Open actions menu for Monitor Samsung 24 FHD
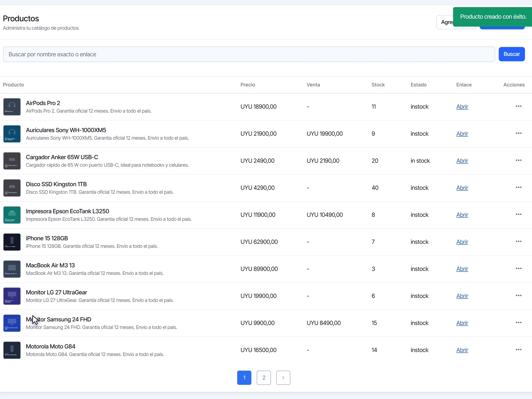 point(518,323)
